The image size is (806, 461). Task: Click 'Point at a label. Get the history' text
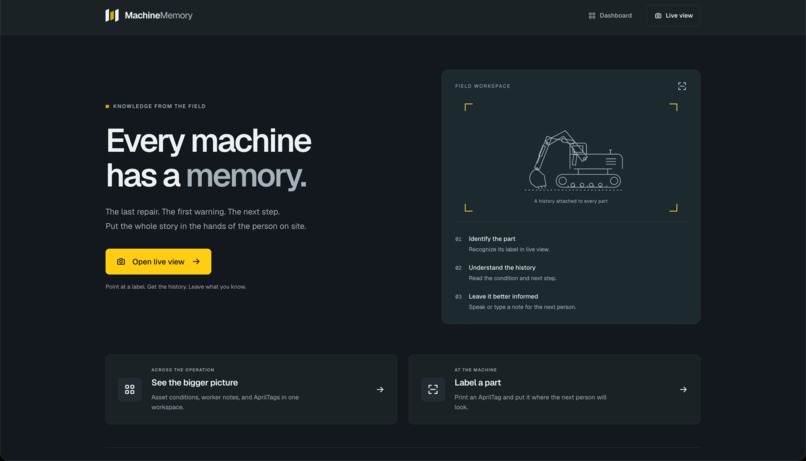[x=176, y=287]
